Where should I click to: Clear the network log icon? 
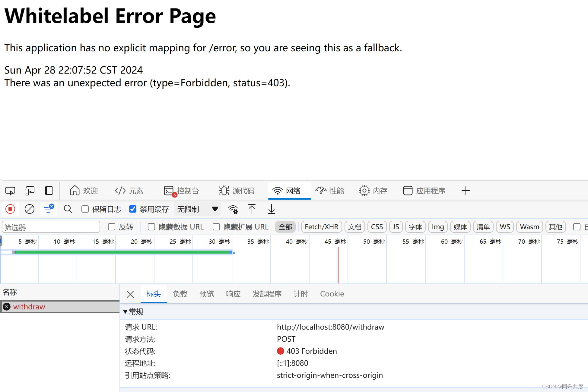tap(30, 209)
